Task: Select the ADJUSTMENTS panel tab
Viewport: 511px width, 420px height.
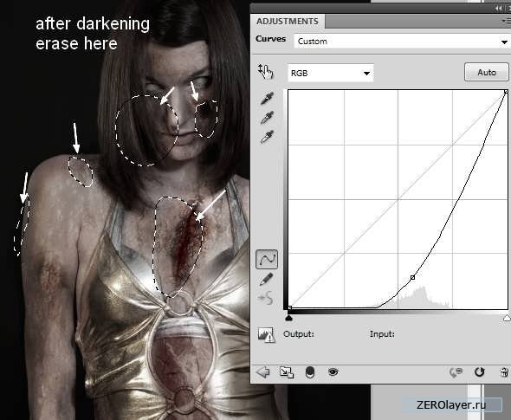Action: point(288,22)
